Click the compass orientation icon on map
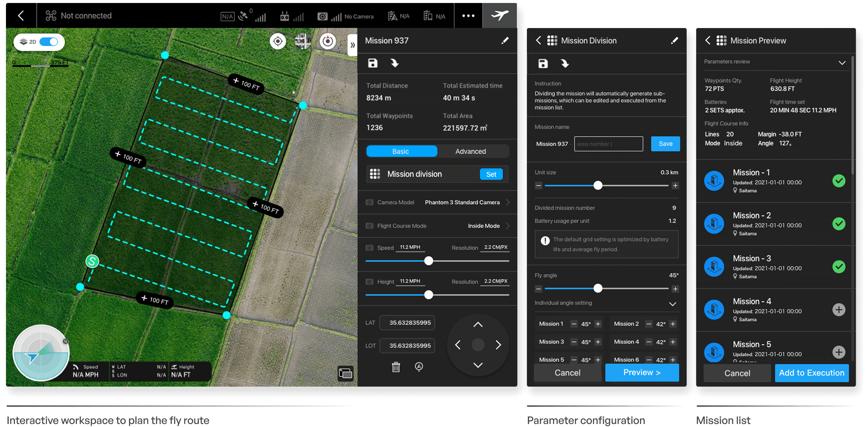Screen dimensions: 868x427 pyautogui.click(x=327, y=41)
